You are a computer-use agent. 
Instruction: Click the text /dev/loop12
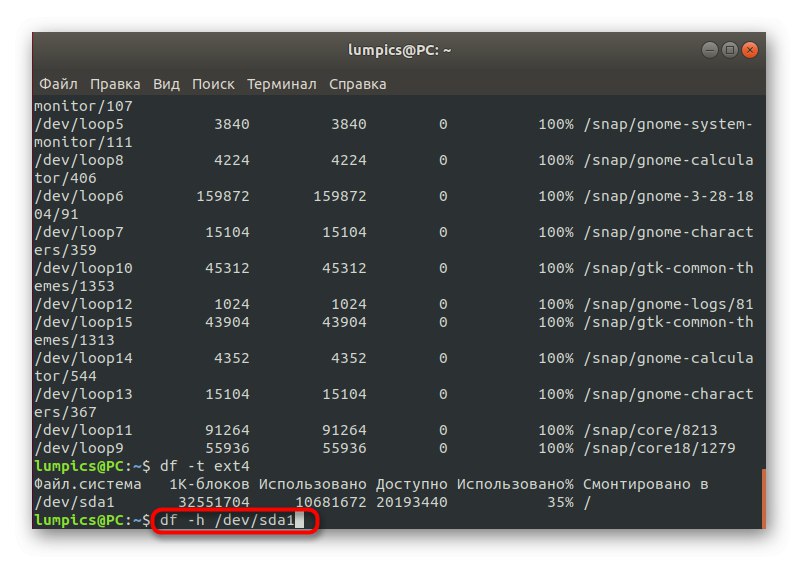pyautogui.click(x=83, y=304)
